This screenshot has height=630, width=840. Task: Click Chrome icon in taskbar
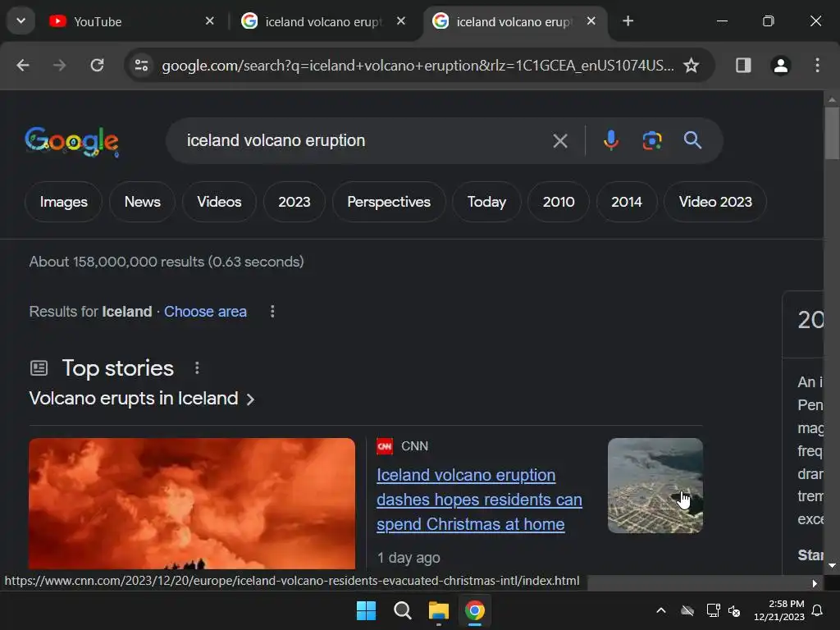coord(475,610)
